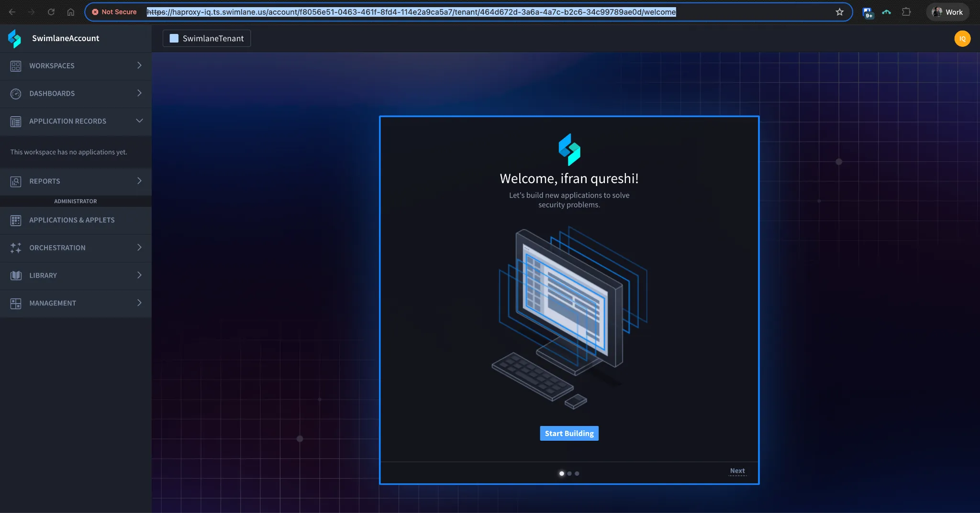980x513 pixels.
Task: Expand the Library chevron
Action: click(x=139, y=275)
